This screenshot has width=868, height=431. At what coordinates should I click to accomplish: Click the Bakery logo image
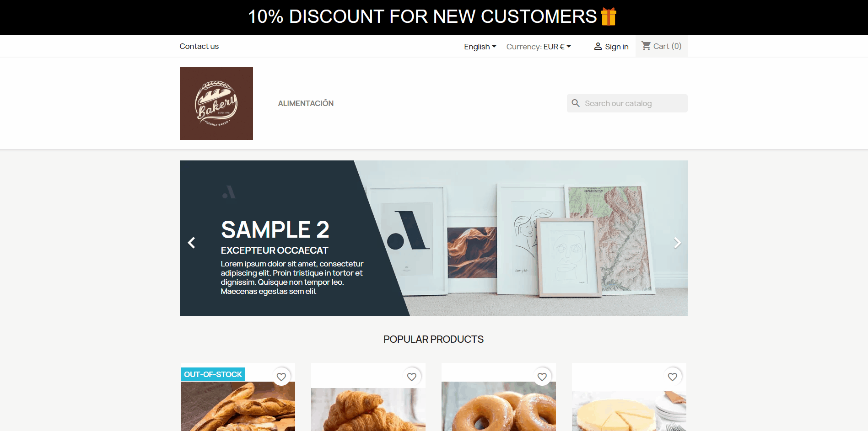click(x=216, y=103)
